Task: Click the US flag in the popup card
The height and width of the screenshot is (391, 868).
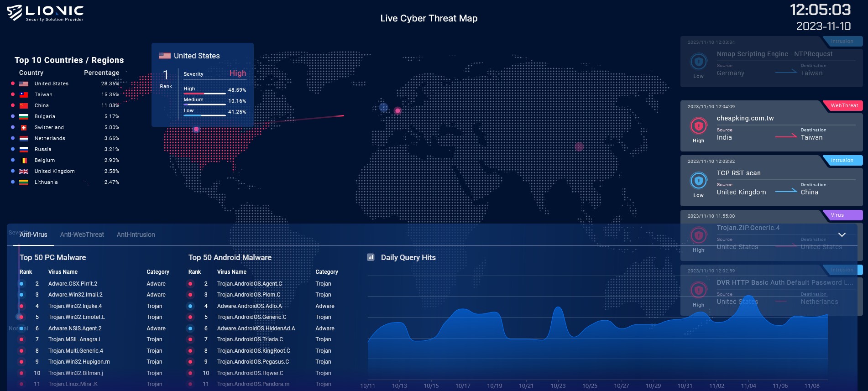Action: tap(164, 56)
